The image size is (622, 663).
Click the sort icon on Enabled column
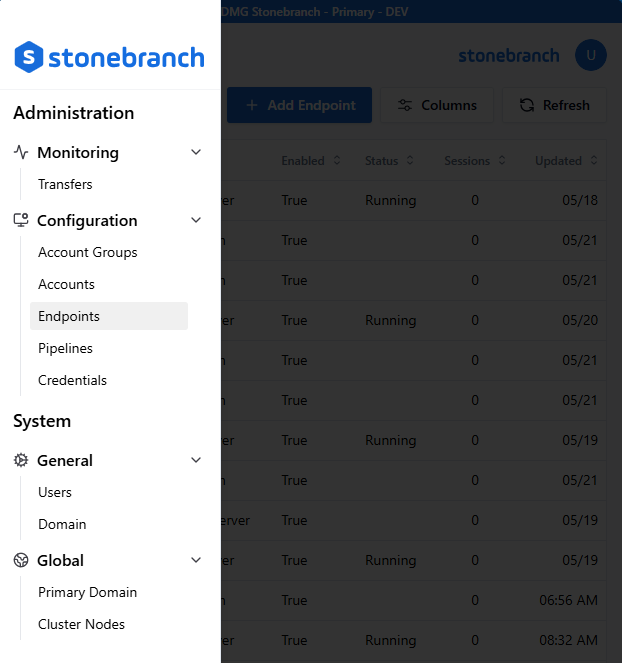(337, 161)
